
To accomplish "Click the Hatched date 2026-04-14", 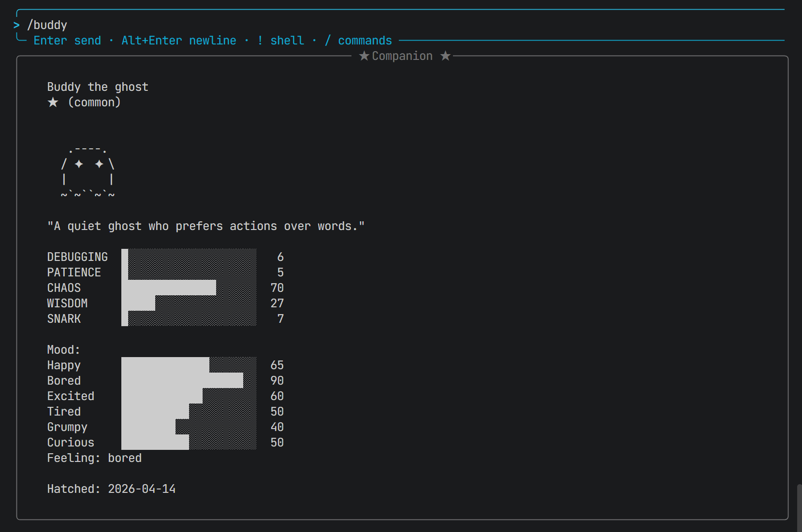I will click(x=142, y=489).
